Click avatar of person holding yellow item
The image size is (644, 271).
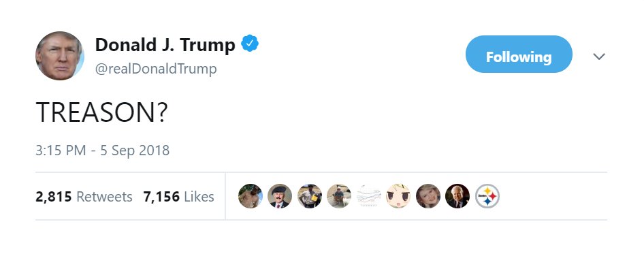(310, 196)
